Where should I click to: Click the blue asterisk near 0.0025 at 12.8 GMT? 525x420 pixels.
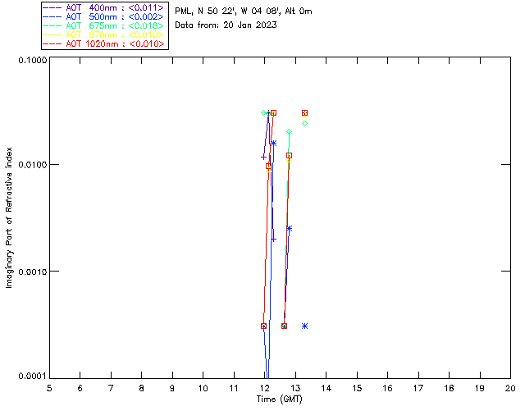pyautogui.click(x=290, y=228)
